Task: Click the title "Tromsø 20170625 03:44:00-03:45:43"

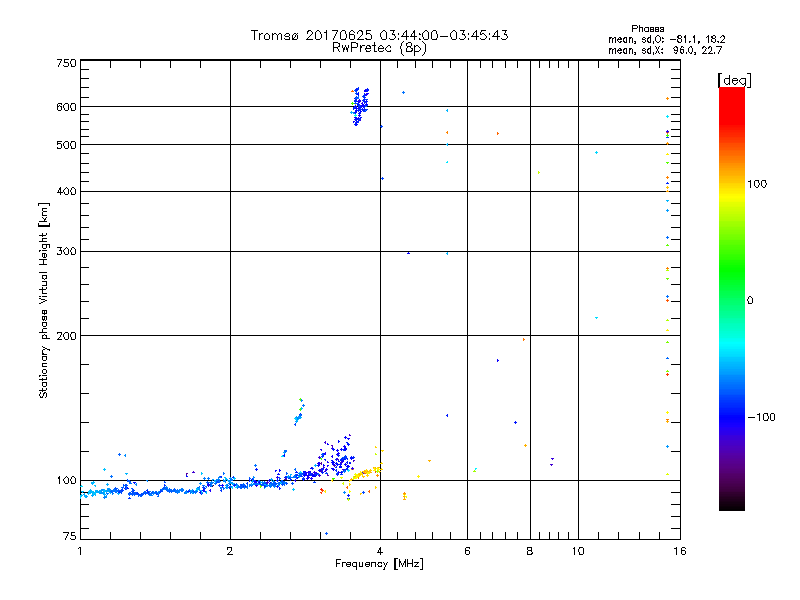Action: point(379,35)
